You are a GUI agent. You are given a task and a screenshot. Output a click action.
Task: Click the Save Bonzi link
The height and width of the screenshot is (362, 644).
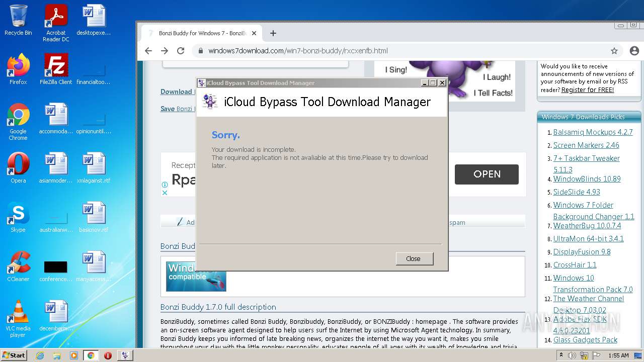point(177,109)
